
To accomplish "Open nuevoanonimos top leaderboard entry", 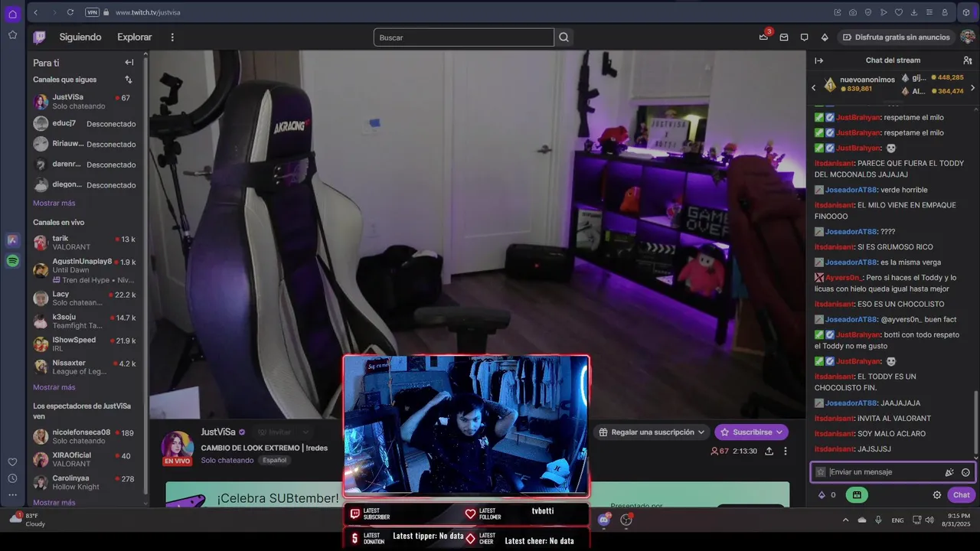I will click(857, 84).
